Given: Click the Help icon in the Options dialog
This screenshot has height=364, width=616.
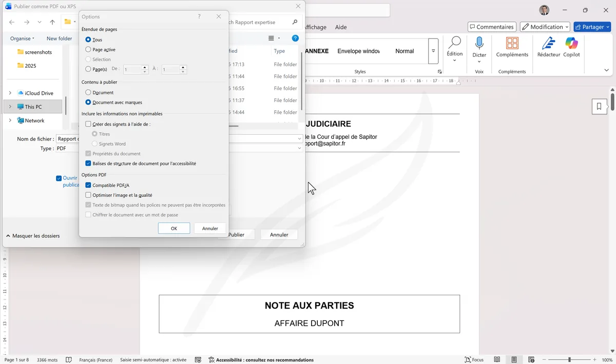Looking at the screenshot, I should (199, 16).
